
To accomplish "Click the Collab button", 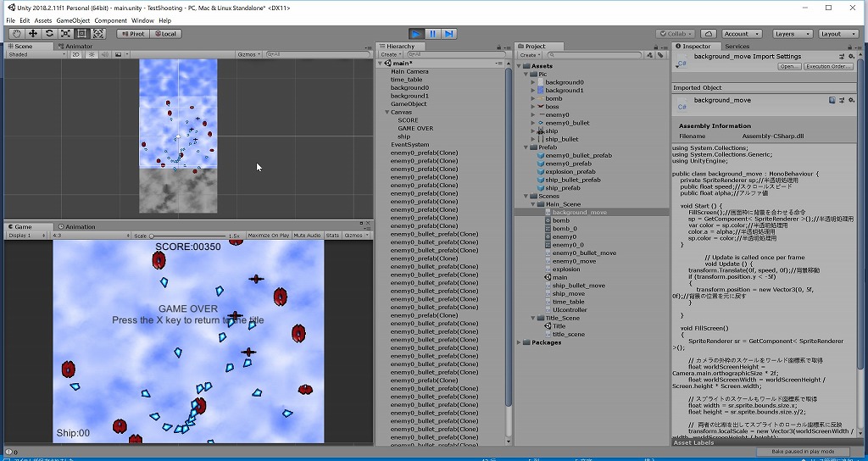I will [x=676, y=34].
